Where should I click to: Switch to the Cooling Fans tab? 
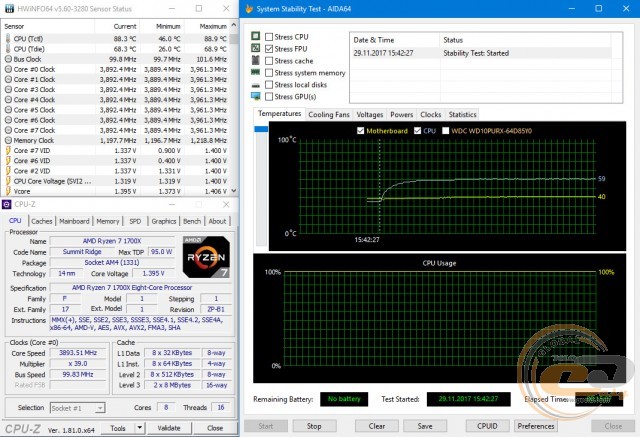(x=329, y=115)
